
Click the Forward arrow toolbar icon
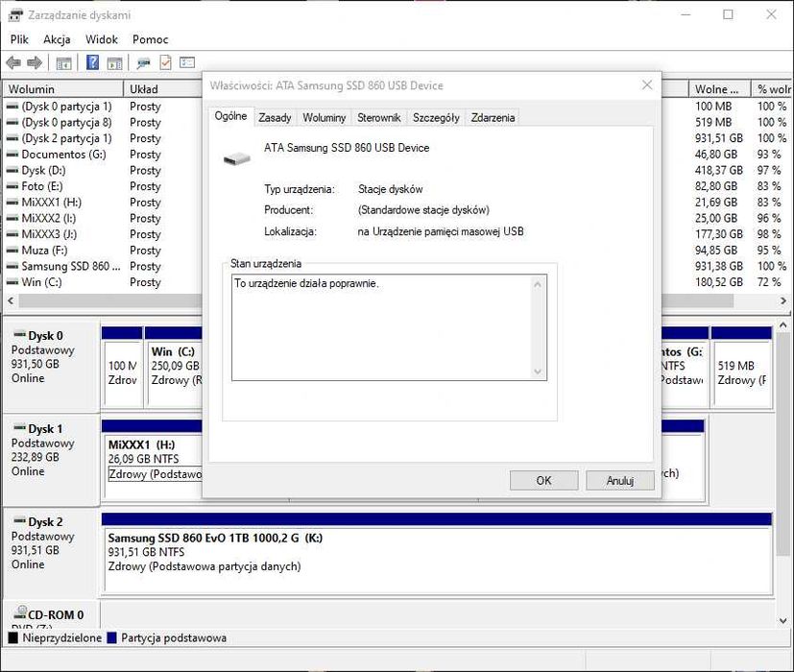[x=35, y=62]
